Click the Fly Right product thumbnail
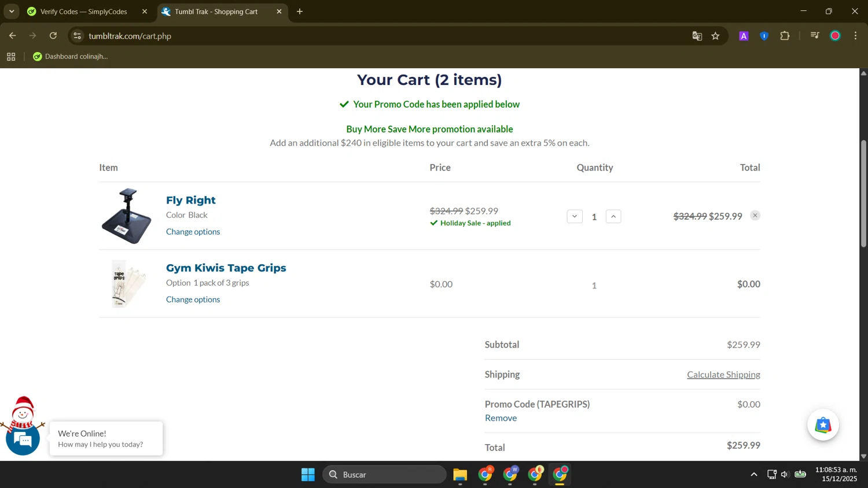 (x=127, y=216)
